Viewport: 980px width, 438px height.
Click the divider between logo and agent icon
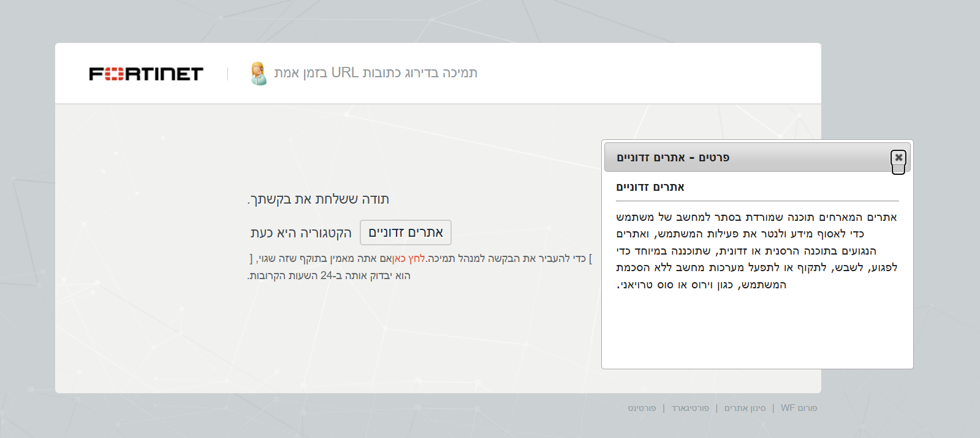pos(228,74)
